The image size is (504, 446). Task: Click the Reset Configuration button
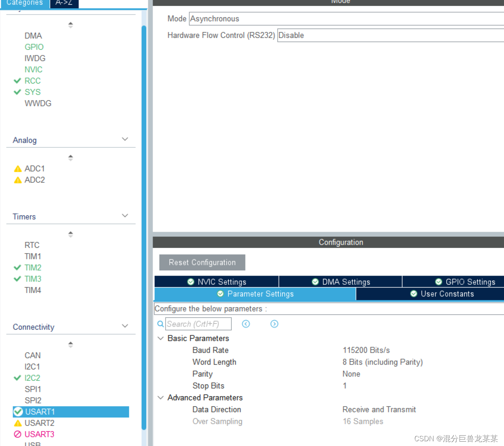click(x=202, y=263)
